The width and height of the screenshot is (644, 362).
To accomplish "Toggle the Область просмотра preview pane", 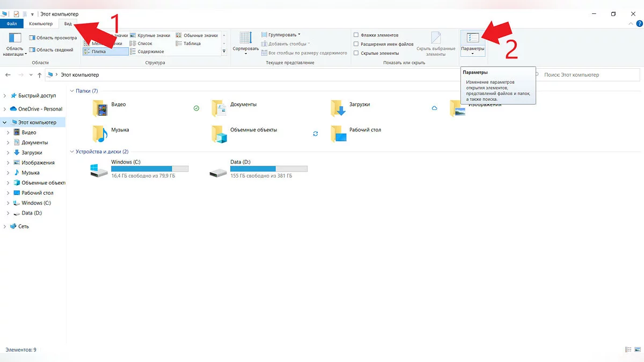I will click(x=53, y=38).
